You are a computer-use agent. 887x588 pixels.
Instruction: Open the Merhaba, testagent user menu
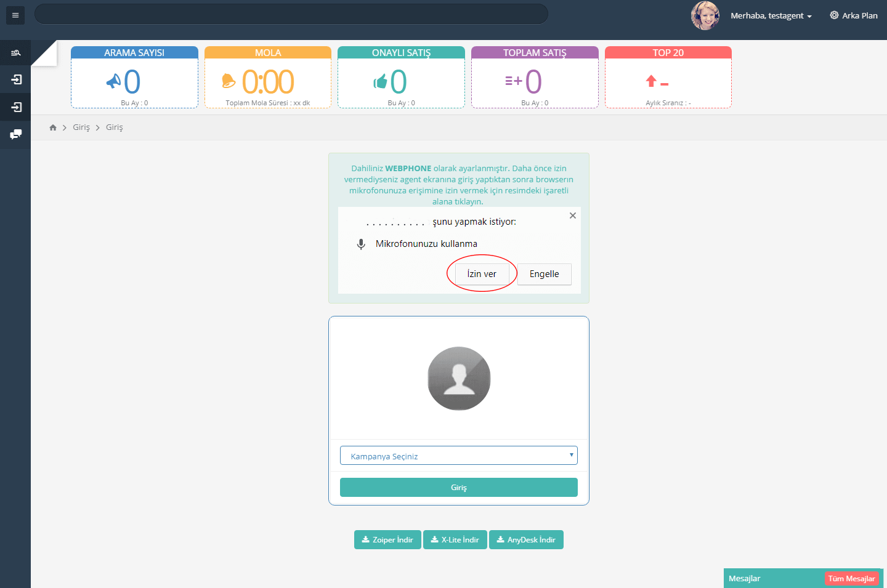click(x=771, y=16)
